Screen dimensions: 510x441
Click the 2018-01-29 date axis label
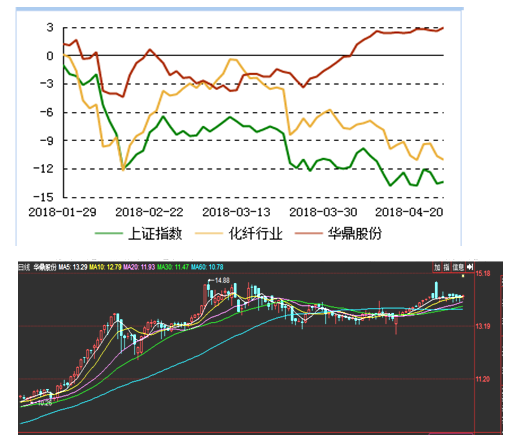coord(62,212)
